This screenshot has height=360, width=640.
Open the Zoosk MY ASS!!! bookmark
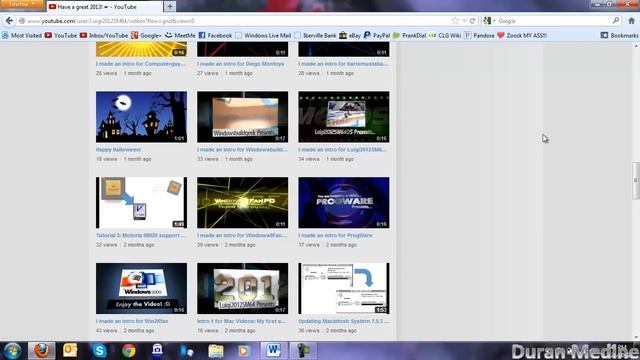point(522,36)
